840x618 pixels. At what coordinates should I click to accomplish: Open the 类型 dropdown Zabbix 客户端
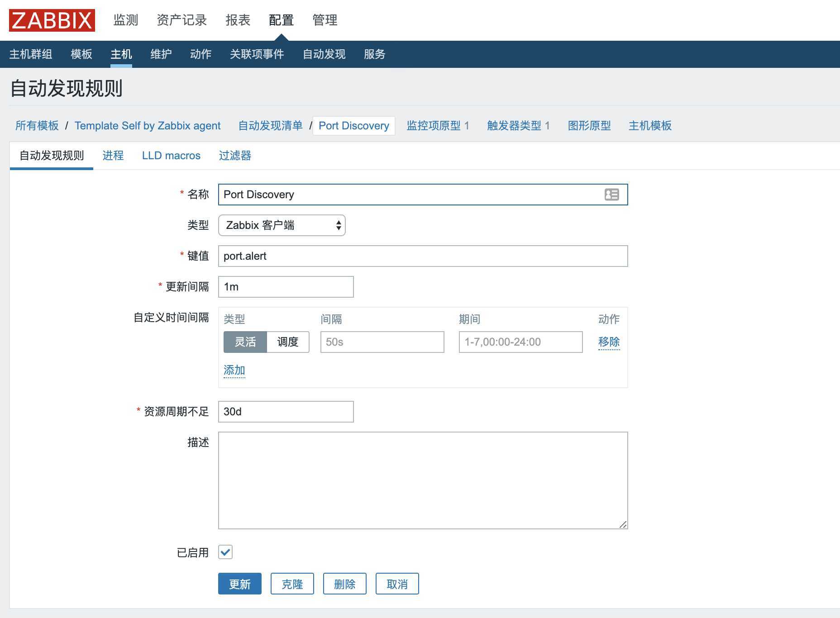(x=282, y=225)
